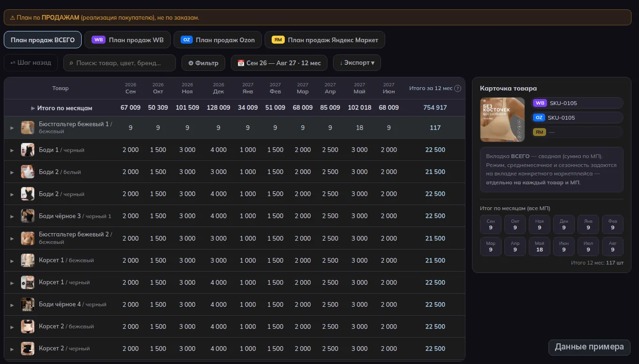Click the "Шаг назад" button
This screenshot has height=364, width=639.
point(31,63)
